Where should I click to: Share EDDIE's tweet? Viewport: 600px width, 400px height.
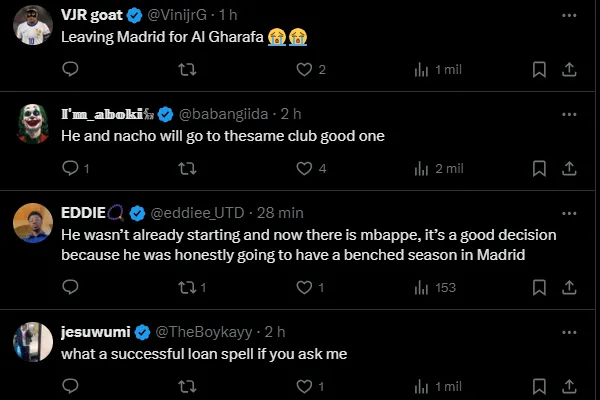(x=568, y=287)
